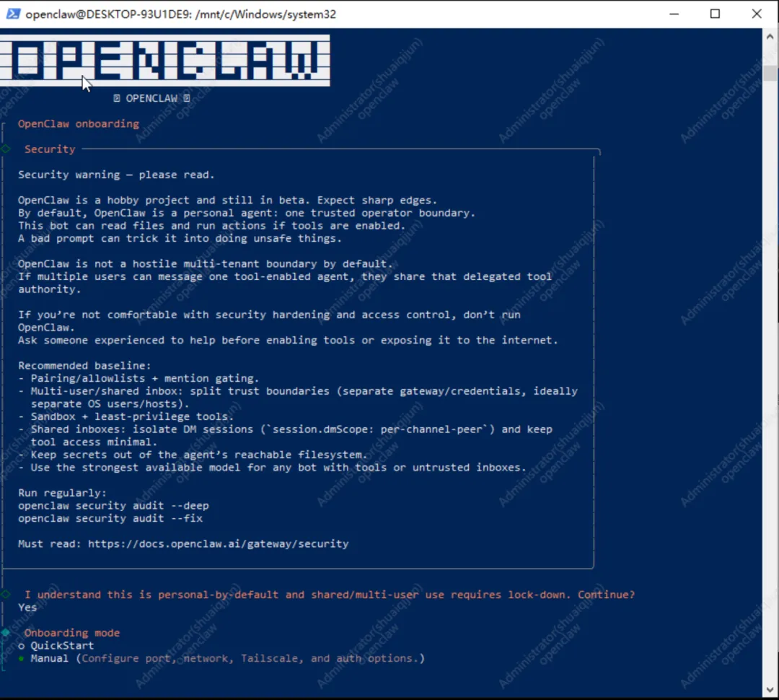Maximize the terminal window

715,14
